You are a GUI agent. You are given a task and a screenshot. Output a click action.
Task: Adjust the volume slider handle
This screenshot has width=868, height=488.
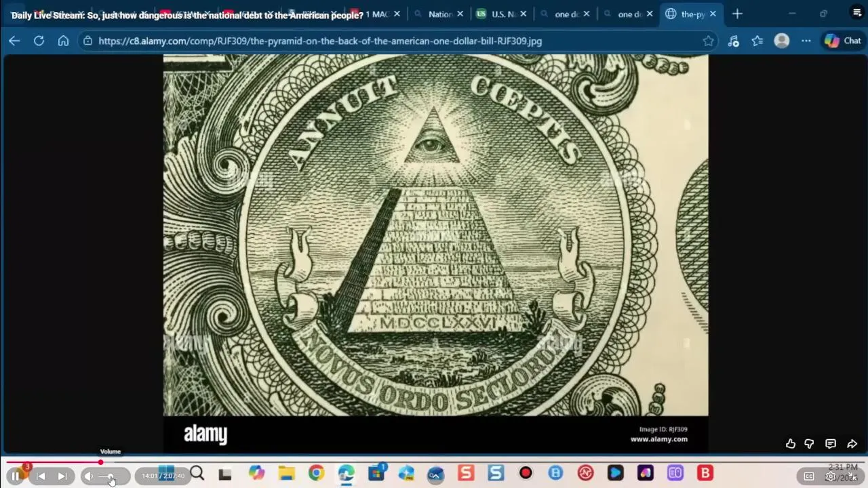tap(111, 477)
